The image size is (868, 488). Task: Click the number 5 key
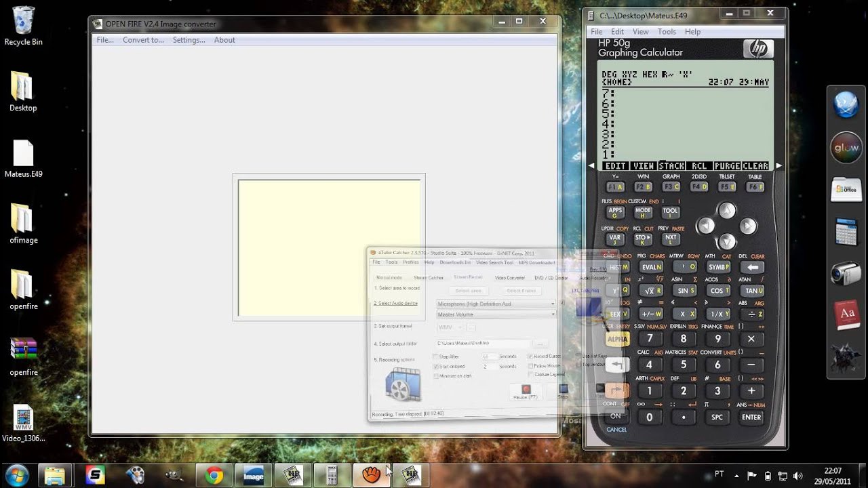pos(684,365)
